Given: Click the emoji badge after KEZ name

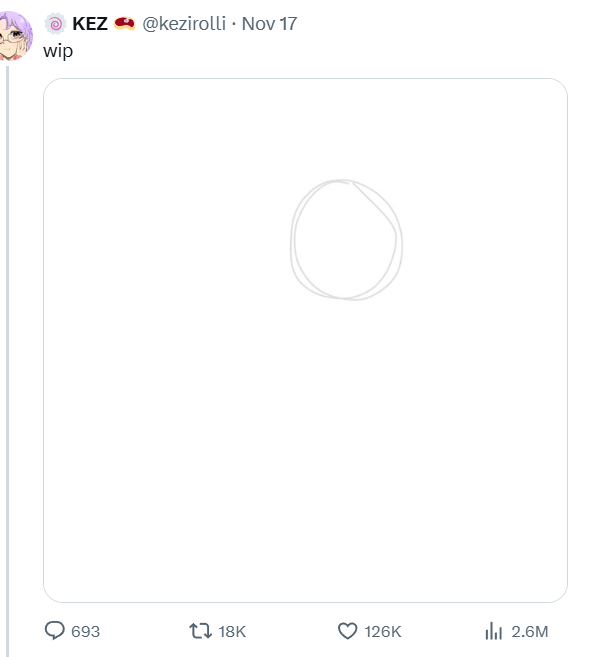Looking at the screenshot, I should click(x=125, y=24).
